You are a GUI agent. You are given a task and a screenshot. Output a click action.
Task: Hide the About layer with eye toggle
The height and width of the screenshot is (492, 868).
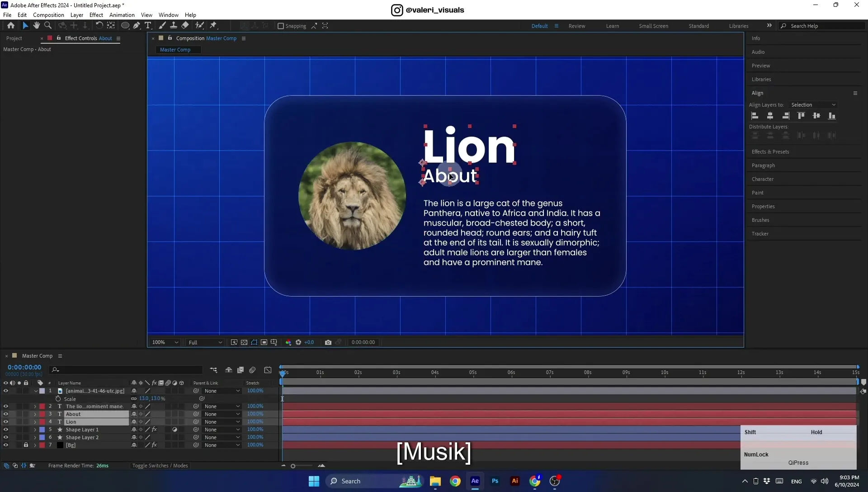pos(5,414)
